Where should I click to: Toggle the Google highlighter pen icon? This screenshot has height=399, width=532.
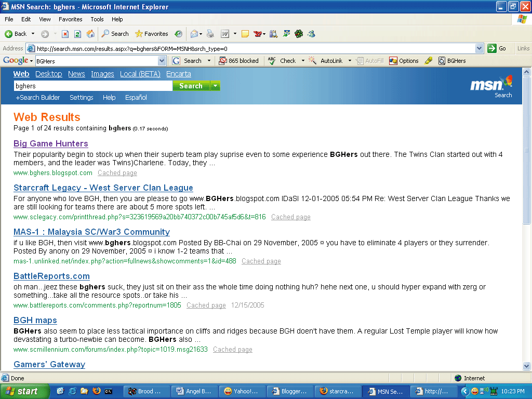(x=429, y=61)
